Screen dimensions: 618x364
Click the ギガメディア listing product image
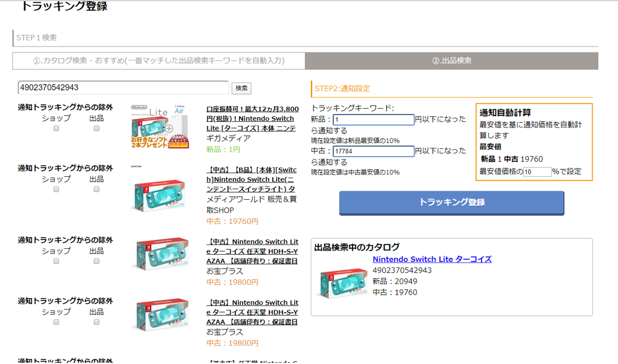coord(160,127)
